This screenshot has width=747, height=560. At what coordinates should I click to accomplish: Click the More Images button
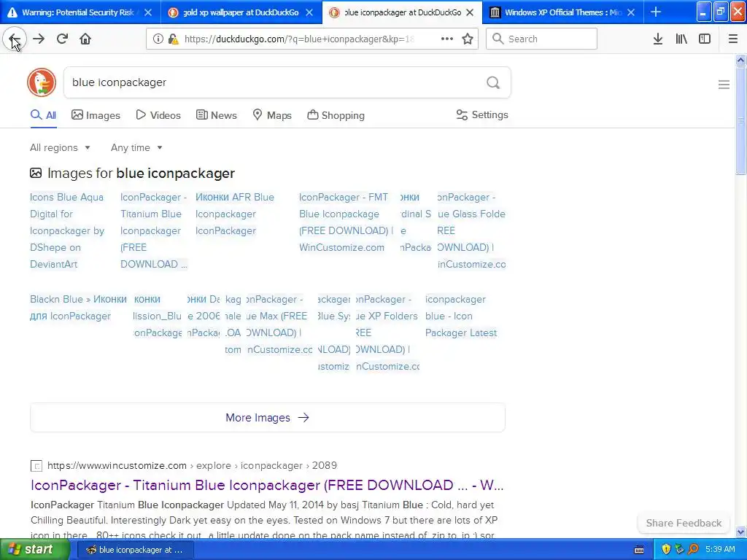(x=267, y=418)
